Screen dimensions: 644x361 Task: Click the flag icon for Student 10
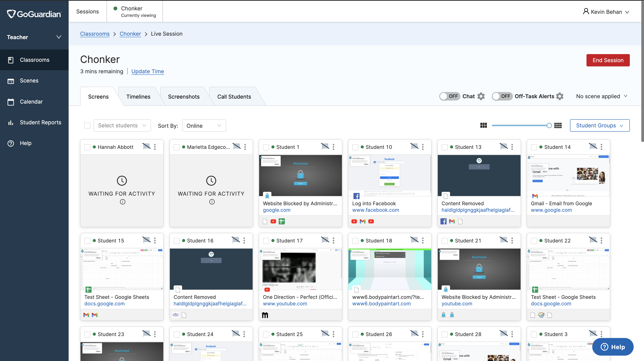click(414, 146)
